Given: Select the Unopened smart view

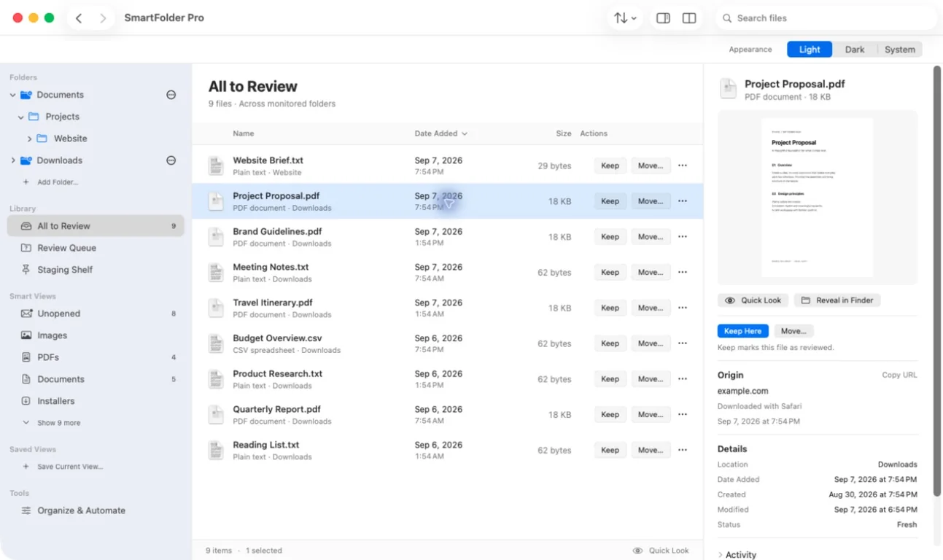Looking at the screenshot, I should (96, 314).
